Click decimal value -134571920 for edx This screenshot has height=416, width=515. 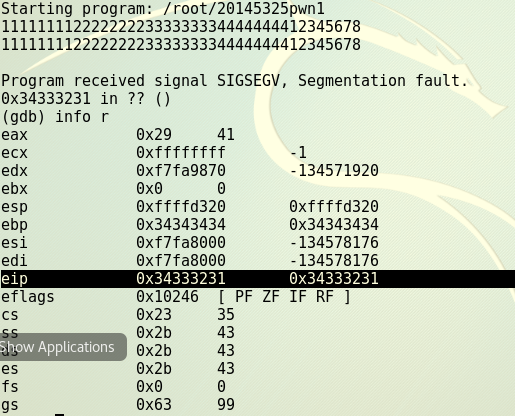tap(334, 171)
